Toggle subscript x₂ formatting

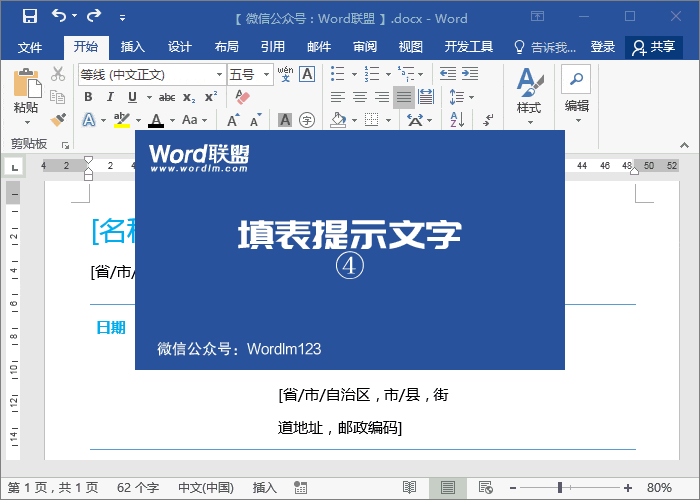[x=189, y=98]
